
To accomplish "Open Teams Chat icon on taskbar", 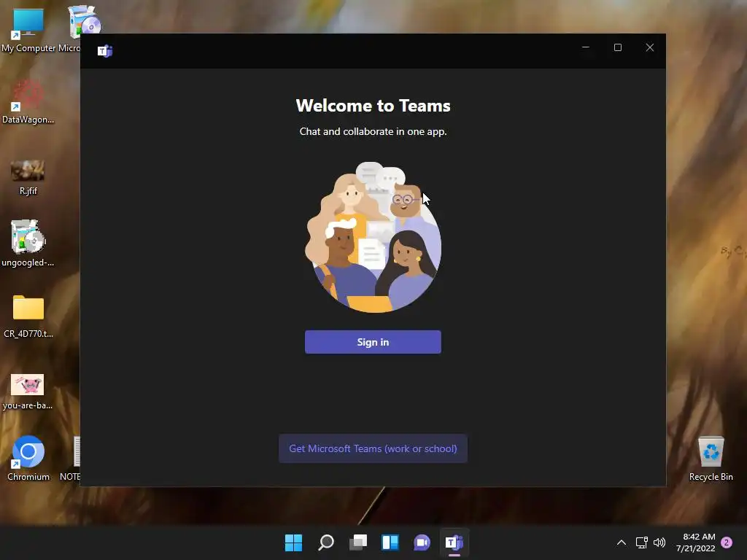I will pyautogui.click(x=422, y=542).
